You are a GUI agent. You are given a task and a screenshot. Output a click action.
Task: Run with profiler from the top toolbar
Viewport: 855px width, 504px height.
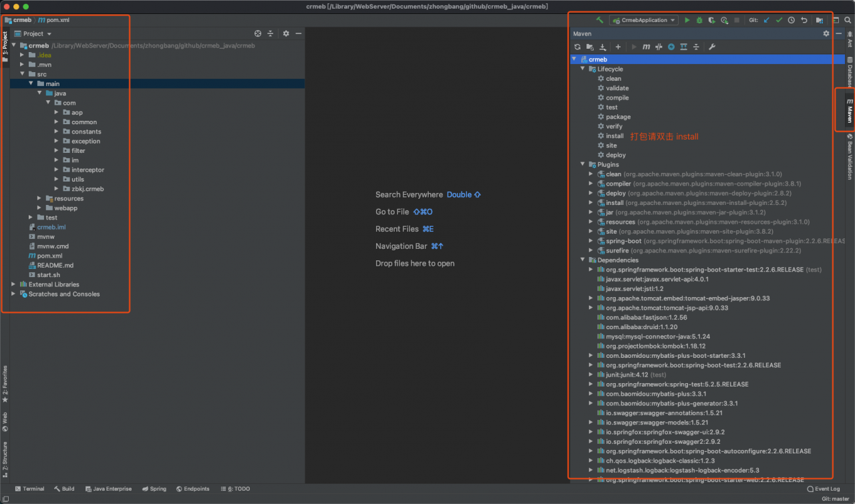(x=725, y=20)
